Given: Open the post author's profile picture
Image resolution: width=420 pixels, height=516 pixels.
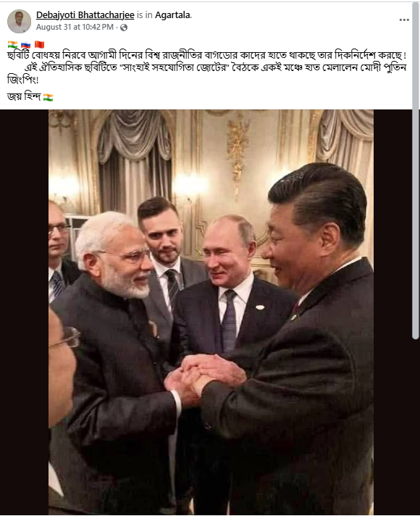Looking at the screenshot, I should (19, 21).
